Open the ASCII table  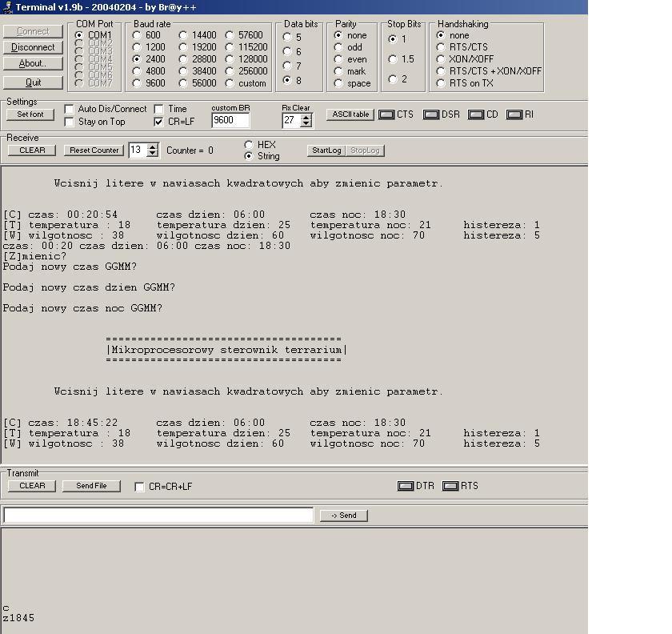(350, 114)
